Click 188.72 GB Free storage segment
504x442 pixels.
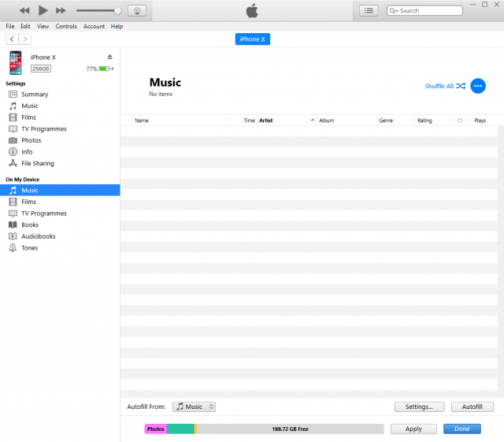(290, 429)
